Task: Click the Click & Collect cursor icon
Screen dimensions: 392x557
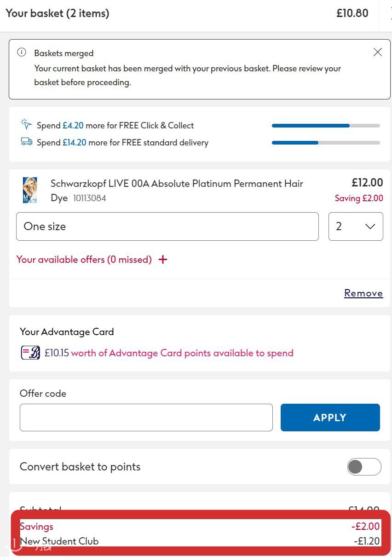Action: [x=26, y=124]
